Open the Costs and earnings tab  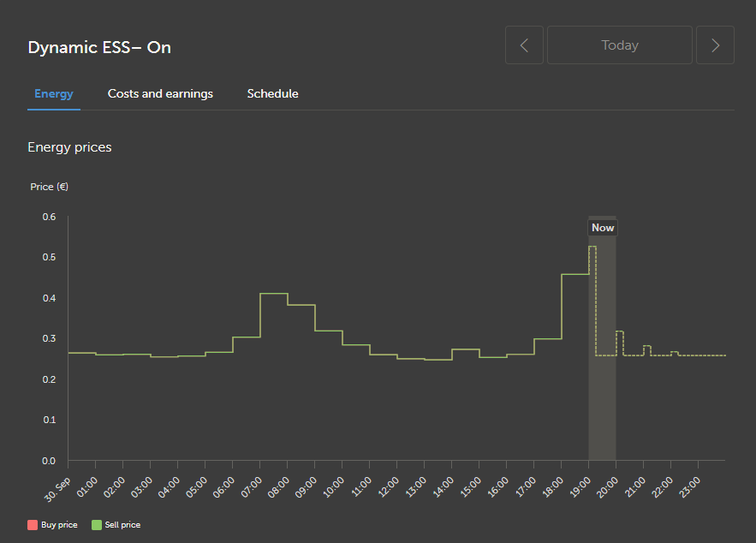tap(160, 93)
